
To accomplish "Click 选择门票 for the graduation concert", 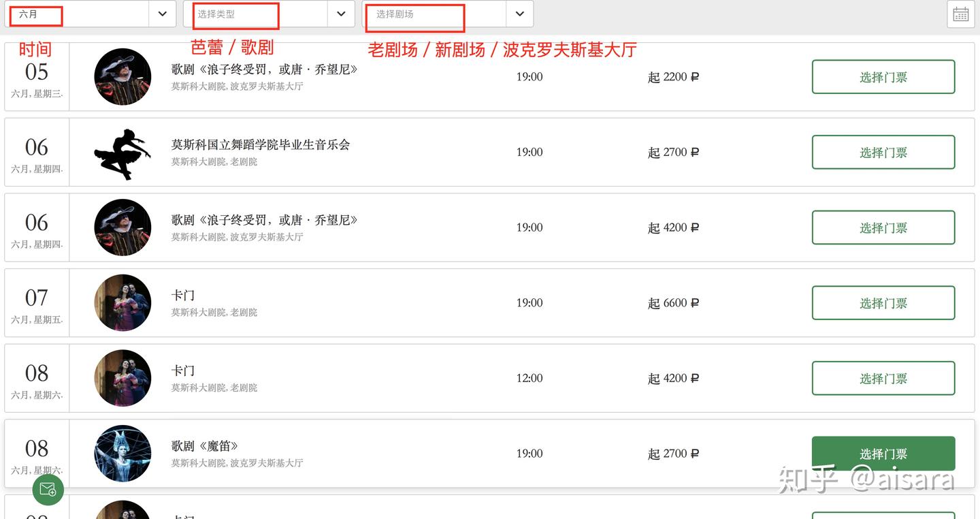I will click(x=883, y=152).
